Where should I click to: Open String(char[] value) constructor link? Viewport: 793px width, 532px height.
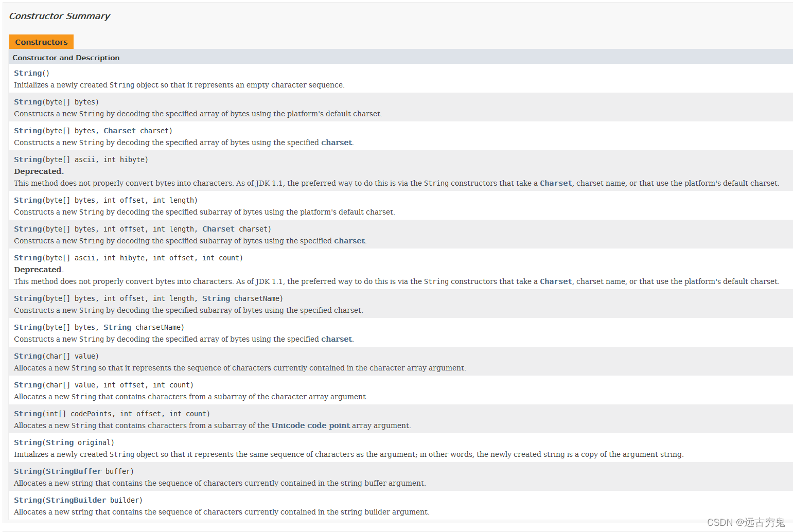28,356
